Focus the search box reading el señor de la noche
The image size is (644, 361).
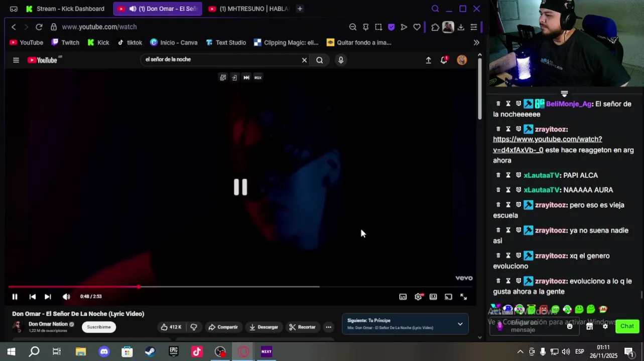point(221,60)
